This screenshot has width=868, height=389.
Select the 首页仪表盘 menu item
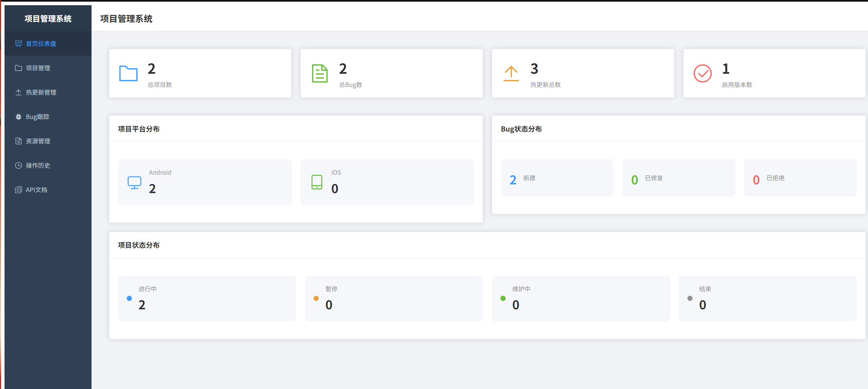click(41, 44)
